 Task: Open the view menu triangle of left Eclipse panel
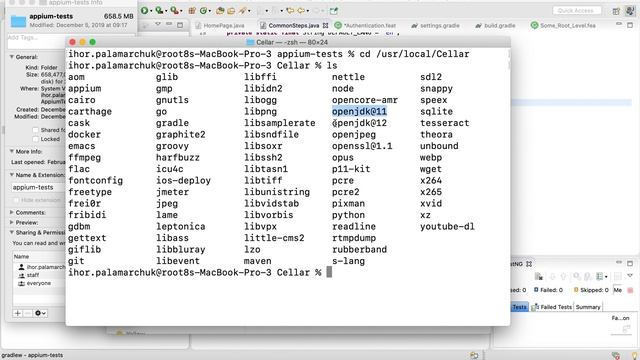pos(158,24)
